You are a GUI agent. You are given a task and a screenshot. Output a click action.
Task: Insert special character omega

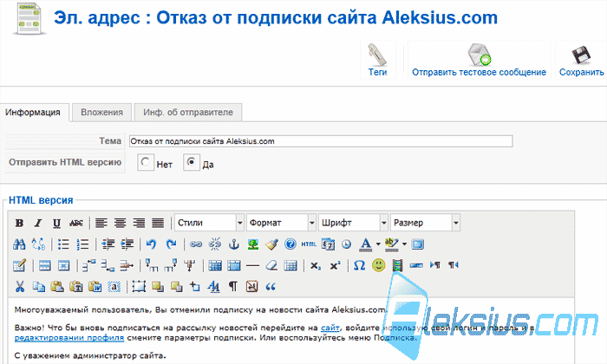coord(360,265)
